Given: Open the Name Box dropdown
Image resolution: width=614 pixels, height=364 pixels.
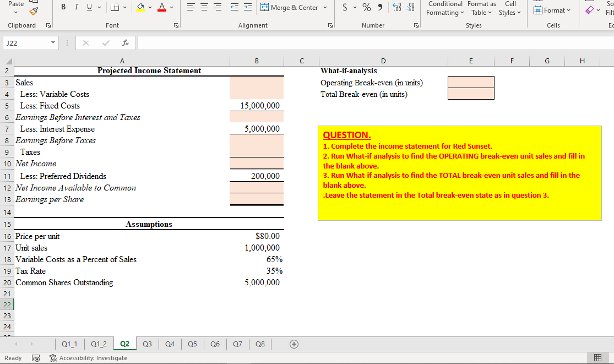Looking at the screenshot, I should pyautogui.click(x=53, y=43).
